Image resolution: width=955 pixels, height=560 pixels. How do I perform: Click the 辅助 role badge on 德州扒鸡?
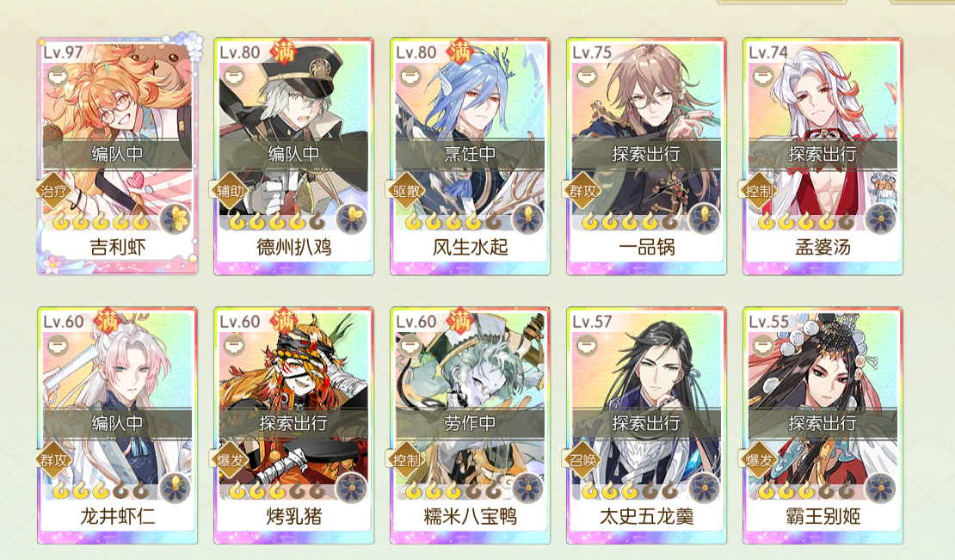pyautogui.click(x=231, y=191)
